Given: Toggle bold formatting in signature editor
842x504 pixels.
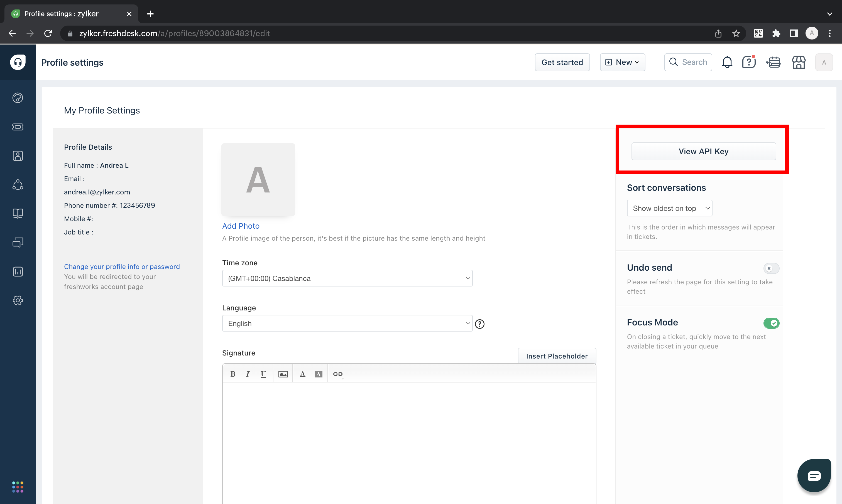Looking at the screenshot, I should pos(233,374).
